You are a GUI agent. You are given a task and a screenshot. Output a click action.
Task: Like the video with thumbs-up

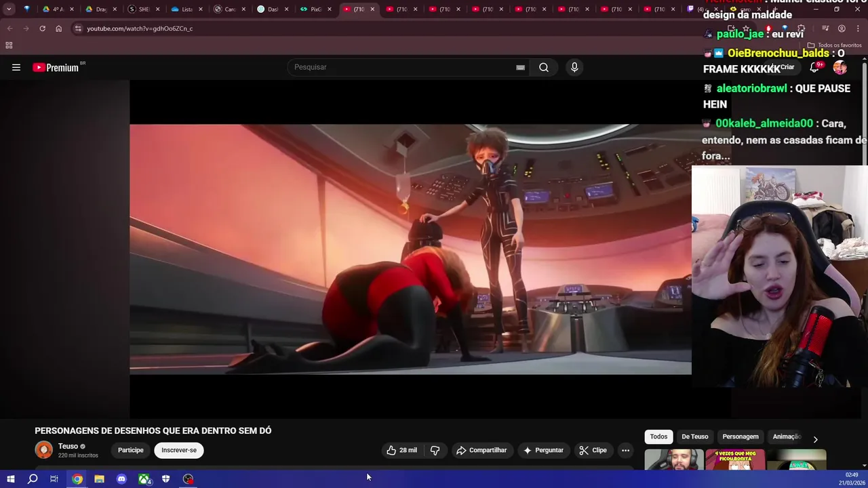click(x=401, y=450)
